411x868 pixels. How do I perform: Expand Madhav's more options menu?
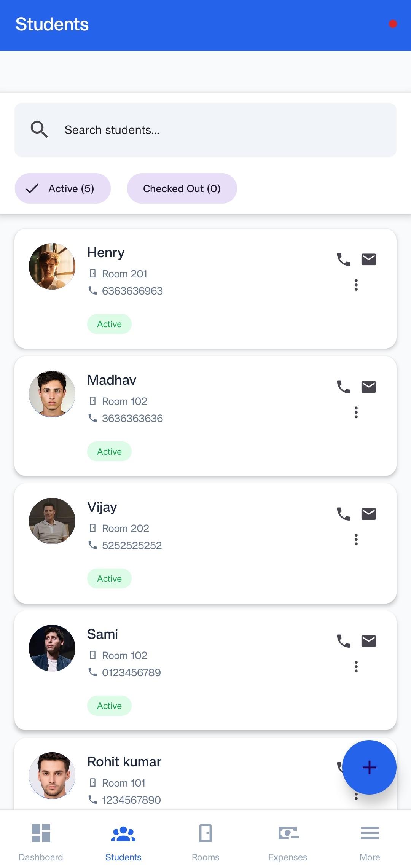[x=356, y=412]
